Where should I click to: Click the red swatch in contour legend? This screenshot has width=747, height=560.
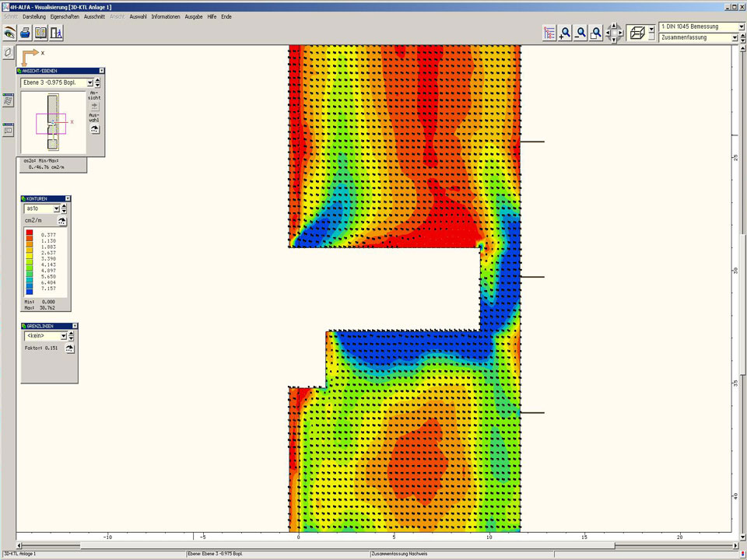30,233
